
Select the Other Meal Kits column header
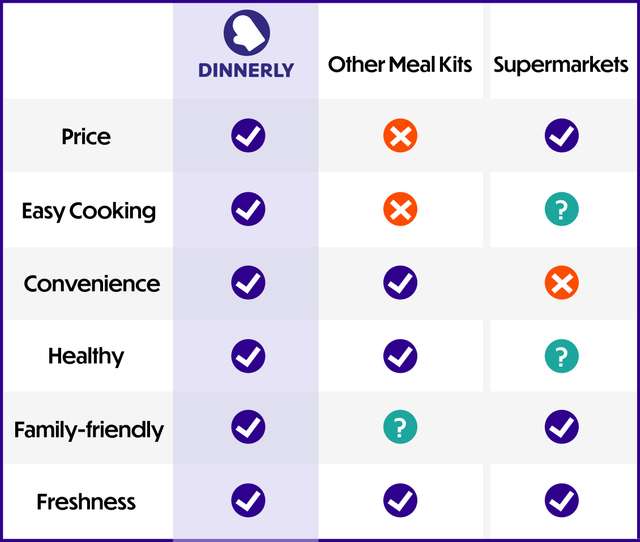400,64
